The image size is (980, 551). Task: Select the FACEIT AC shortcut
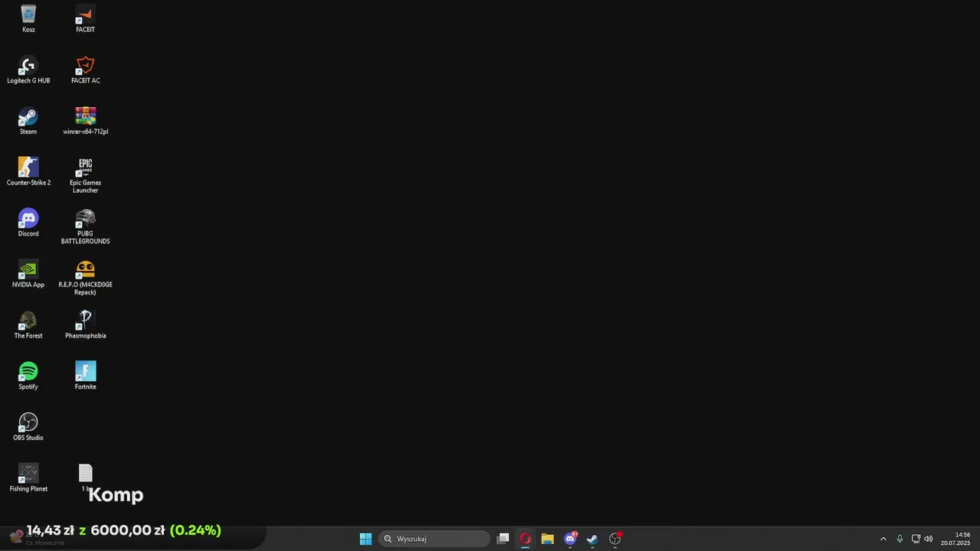(85, 70)
